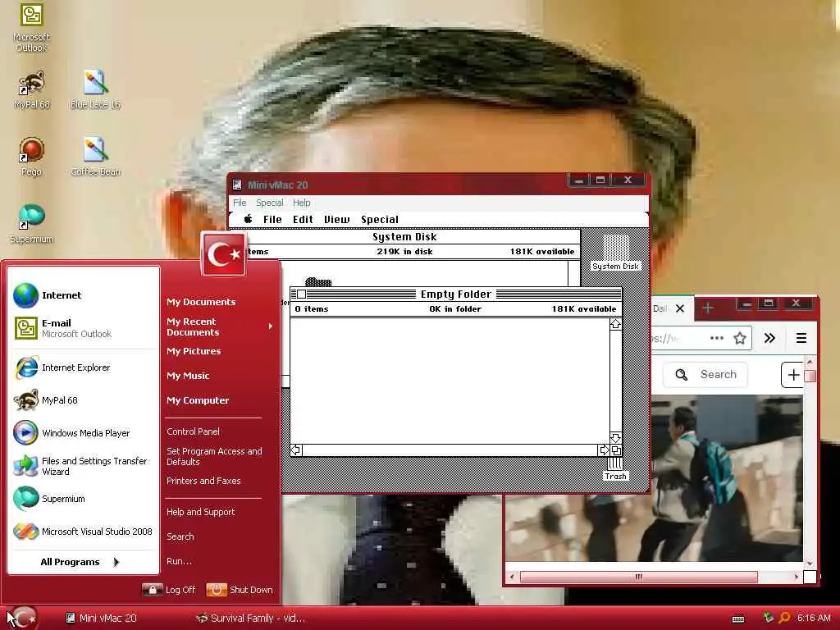The height and width of the screenshot is (630, 840).
Task: Open emulated Mac View menu
Action: click(x=336, y=219)
